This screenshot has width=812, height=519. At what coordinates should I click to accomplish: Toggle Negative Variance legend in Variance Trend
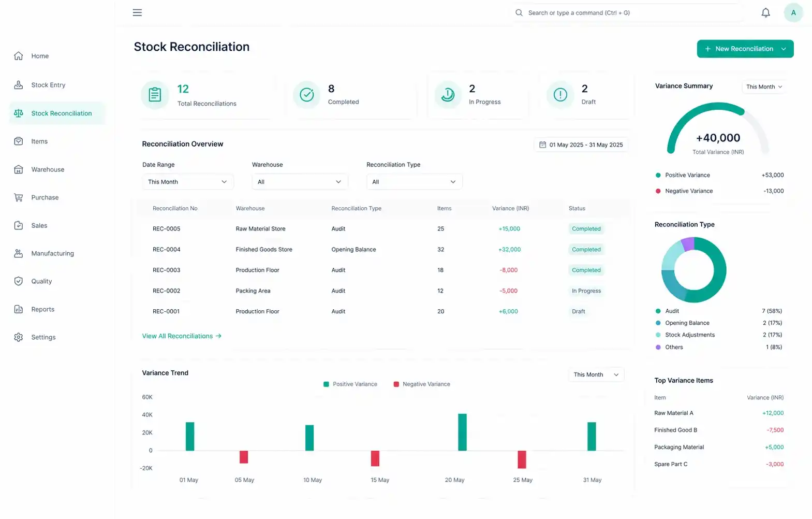click(x=422, y=384)
